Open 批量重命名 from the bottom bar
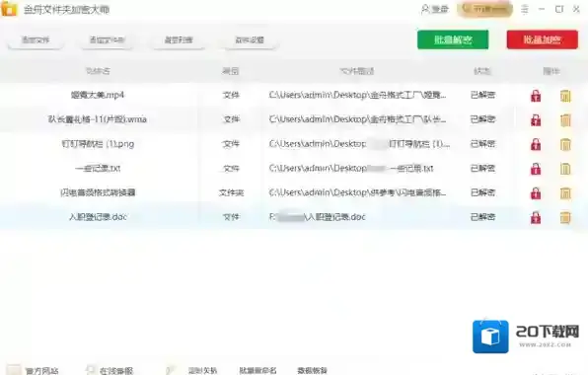 pyautogui.click(x=258, y=370)
